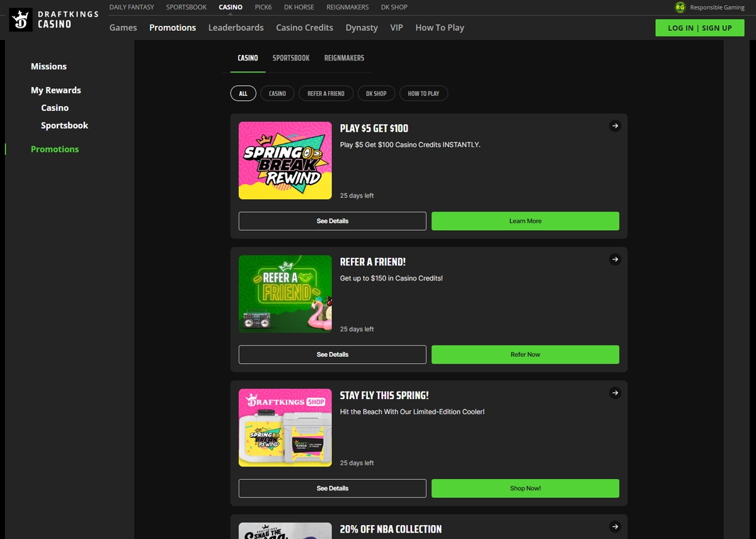Open the Dynasty page
The height and width of the screenshot is (539, 756).
pos(362,28)
